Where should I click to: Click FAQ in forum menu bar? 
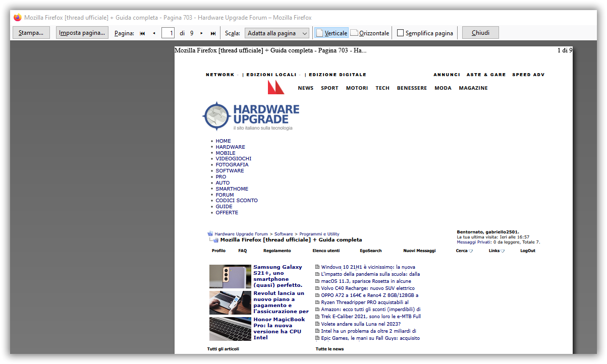coord(243,251)
